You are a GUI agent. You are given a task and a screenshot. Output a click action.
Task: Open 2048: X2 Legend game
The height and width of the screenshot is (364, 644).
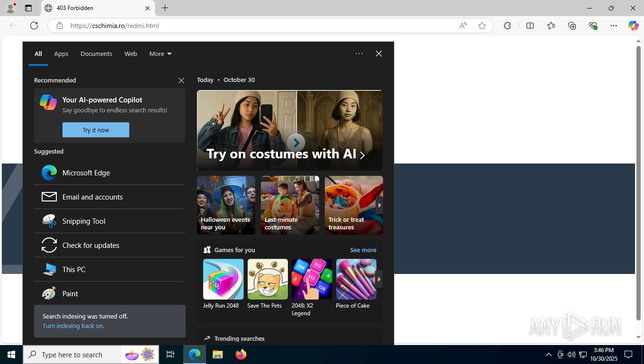point(312,288)
